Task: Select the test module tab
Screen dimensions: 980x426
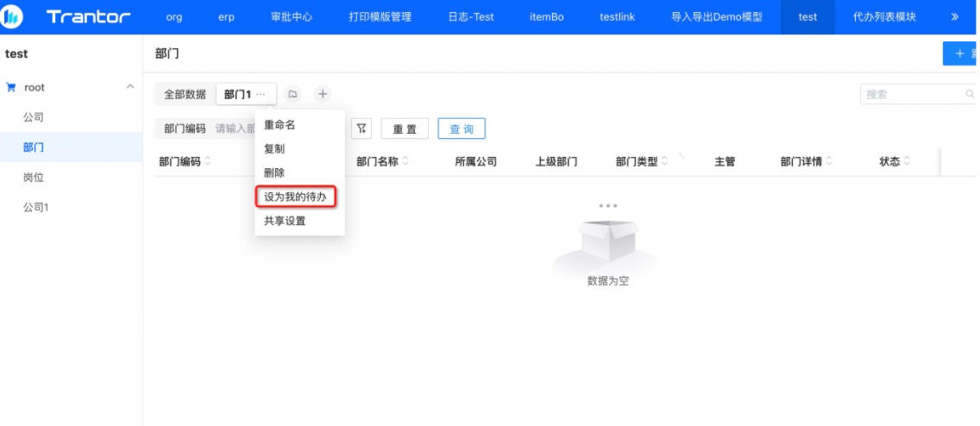Action: (807, 17)
